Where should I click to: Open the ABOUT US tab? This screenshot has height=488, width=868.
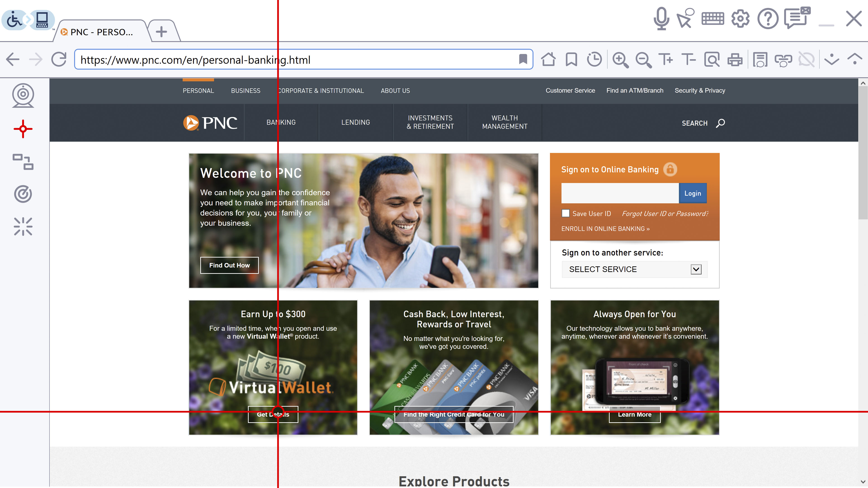pyautogui.click(x=395, y=91)
